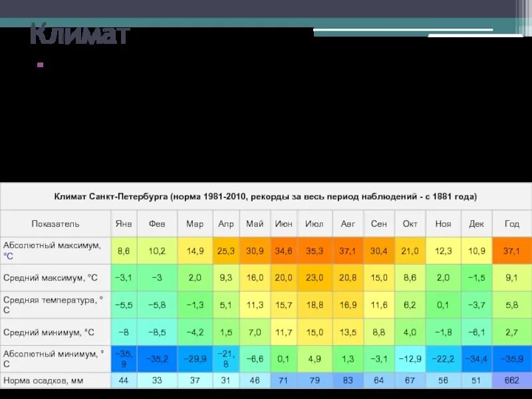532x399 pixels.
Task: Select the "Май" column header
Action: (x=255, y=224)
